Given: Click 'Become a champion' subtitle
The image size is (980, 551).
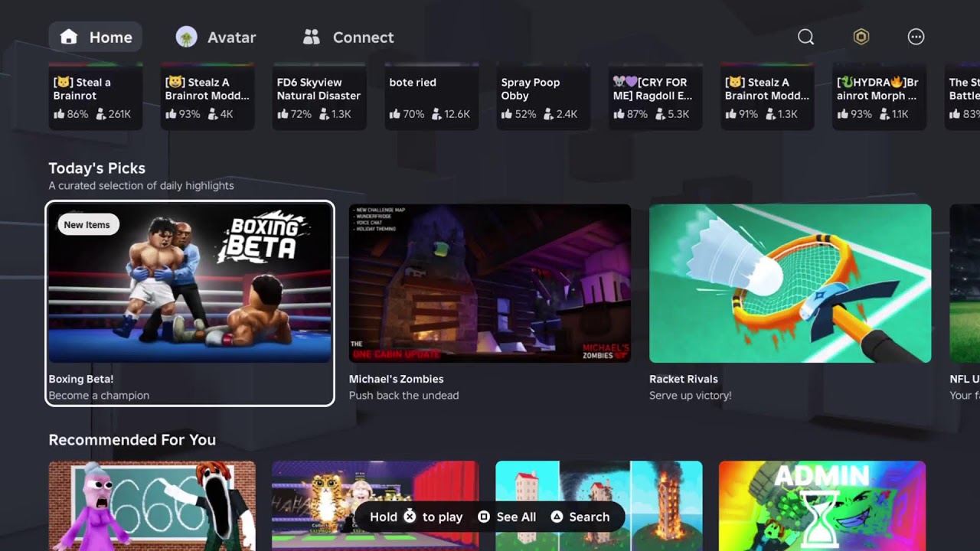Looking at the screenshot, I should (x=99, y=396).
